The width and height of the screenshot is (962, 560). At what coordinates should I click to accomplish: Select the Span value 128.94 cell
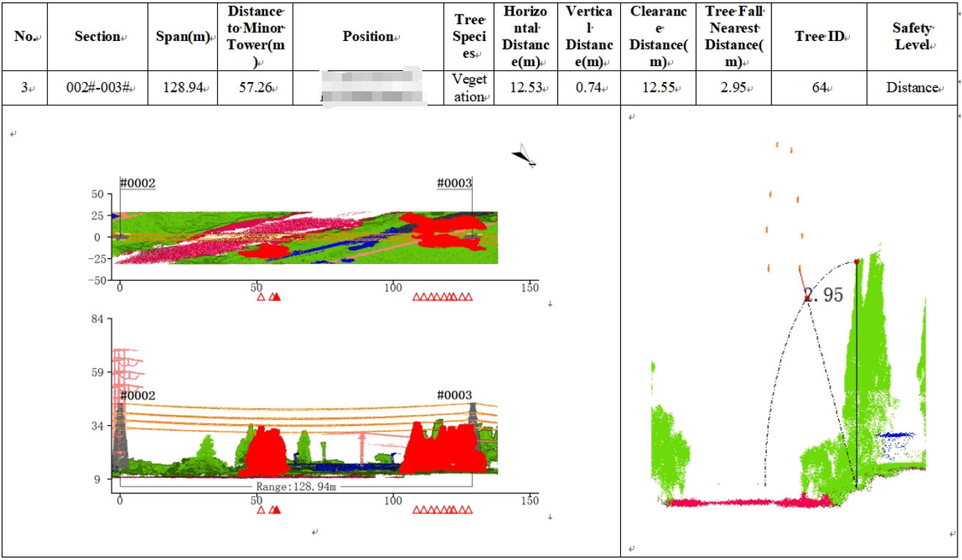click(x=182, y=88)
